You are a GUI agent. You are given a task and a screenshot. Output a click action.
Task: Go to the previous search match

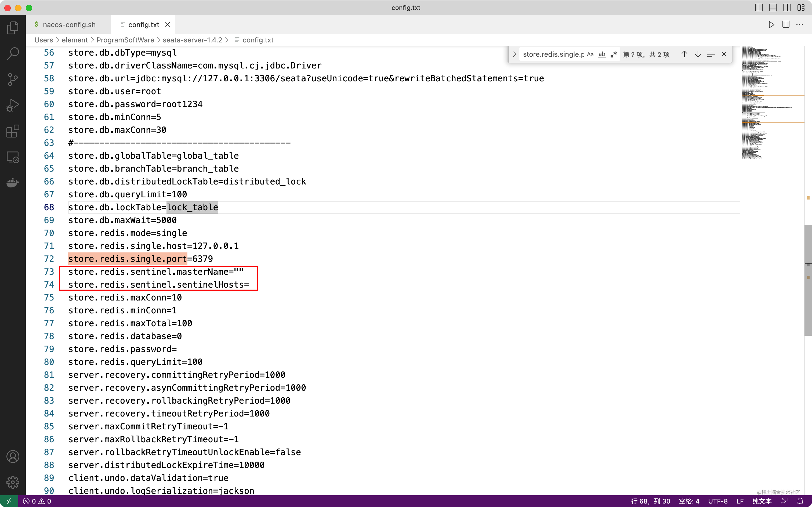(684, 54)
